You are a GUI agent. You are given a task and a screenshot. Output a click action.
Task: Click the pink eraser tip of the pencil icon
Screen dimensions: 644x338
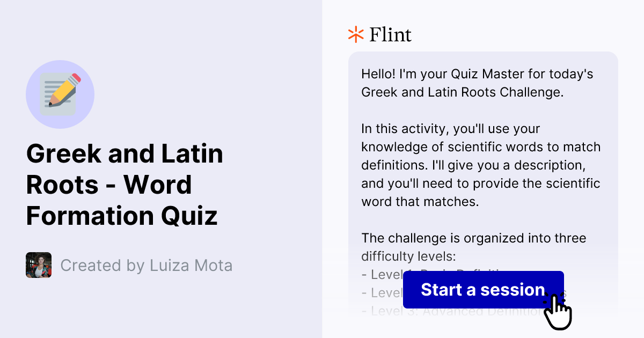pos(75,77)
